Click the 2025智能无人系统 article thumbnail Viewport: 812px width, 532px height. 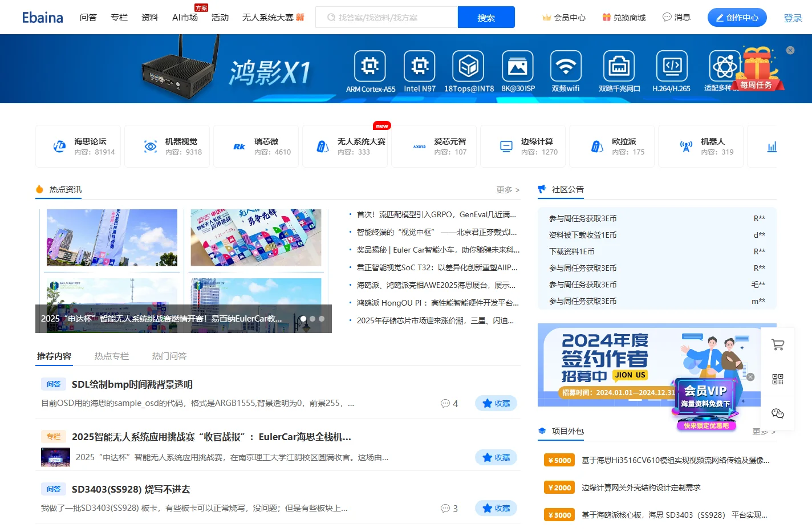[x=55, y=457]
